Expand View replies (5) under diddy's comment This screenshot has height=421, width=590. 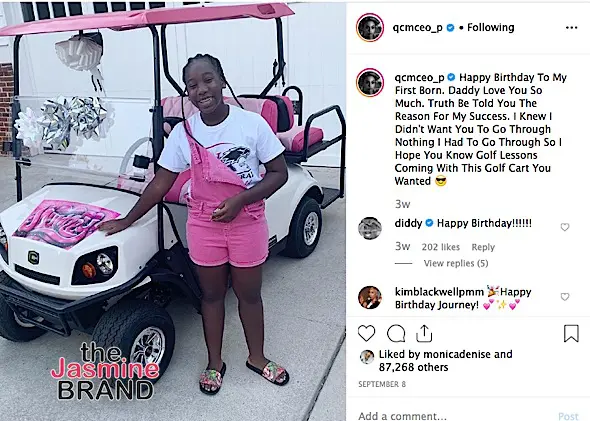pos(456,263)
